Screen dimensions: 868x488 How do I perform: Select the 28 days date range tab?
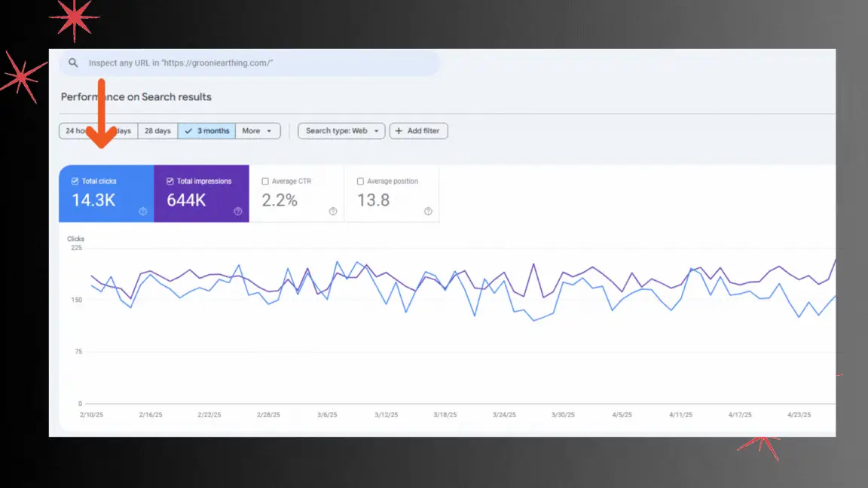[x=157, y=130]
